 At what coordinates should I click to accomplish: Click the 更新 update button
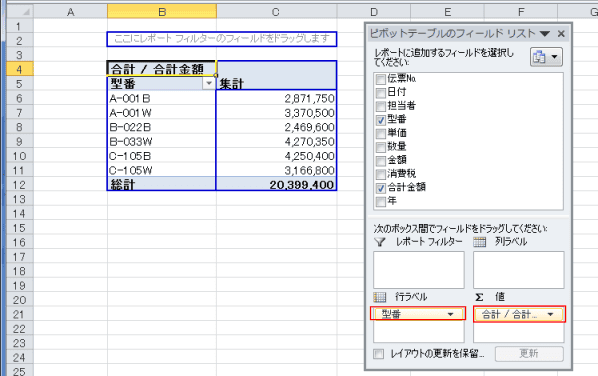(x=529, y=354)
